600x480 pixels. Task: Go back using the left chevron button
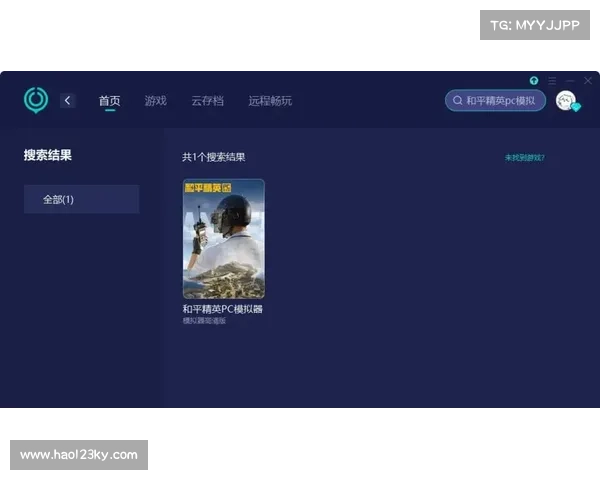click(x=67, y=100)
